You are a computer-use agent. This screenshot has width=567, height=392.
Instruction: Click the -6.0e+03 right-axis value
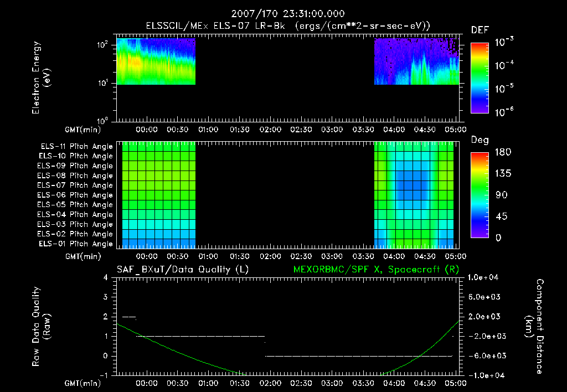point(484,356)
